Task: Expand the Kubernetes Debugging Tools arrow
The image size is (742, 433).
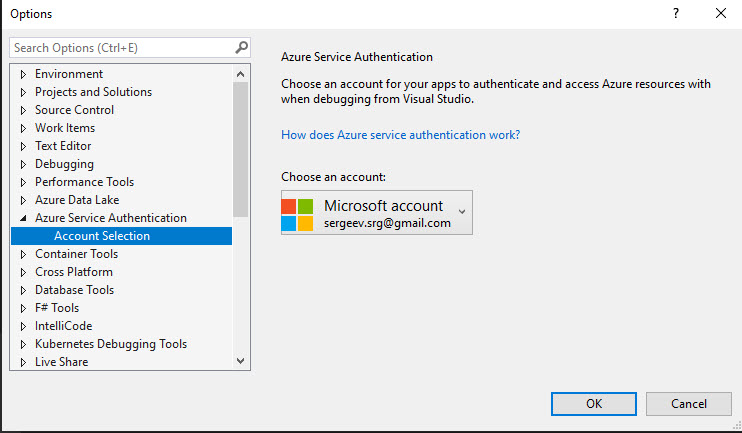Action: tap(23, 344)
